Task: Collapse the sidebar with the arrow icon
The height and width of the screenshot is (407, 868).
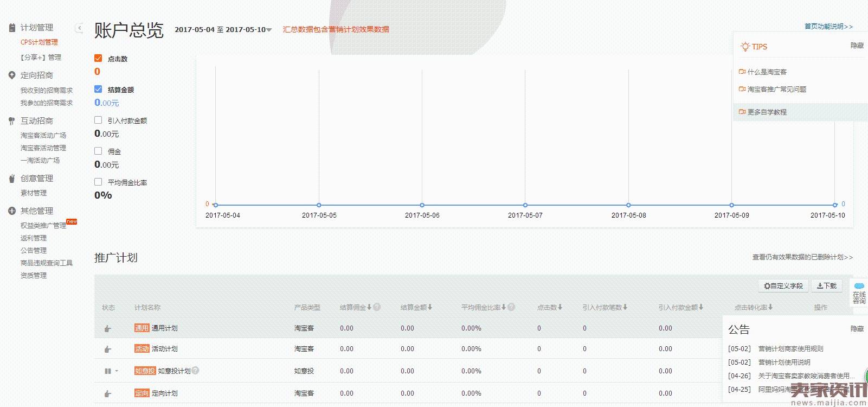Action: 79,28
